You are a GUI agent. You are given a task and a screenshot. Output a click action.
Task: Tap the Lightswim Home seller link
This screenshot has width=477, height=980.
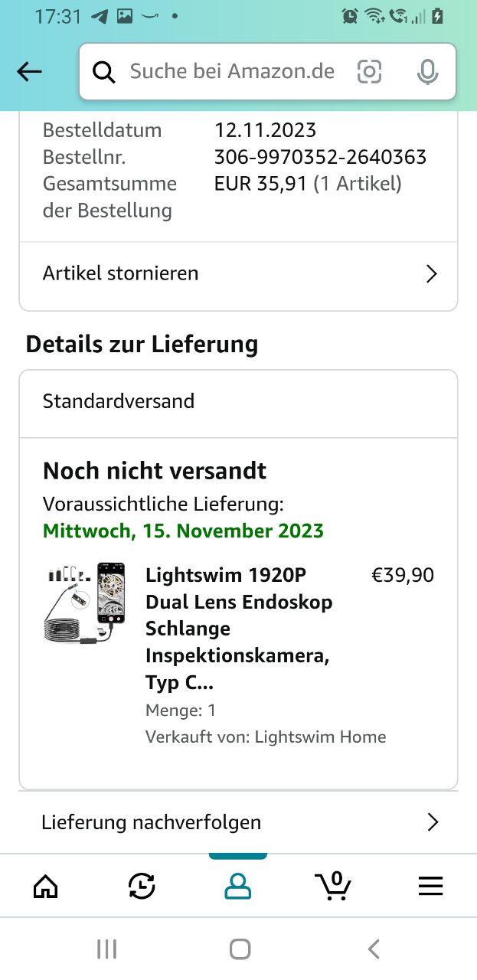pos(320,737)
